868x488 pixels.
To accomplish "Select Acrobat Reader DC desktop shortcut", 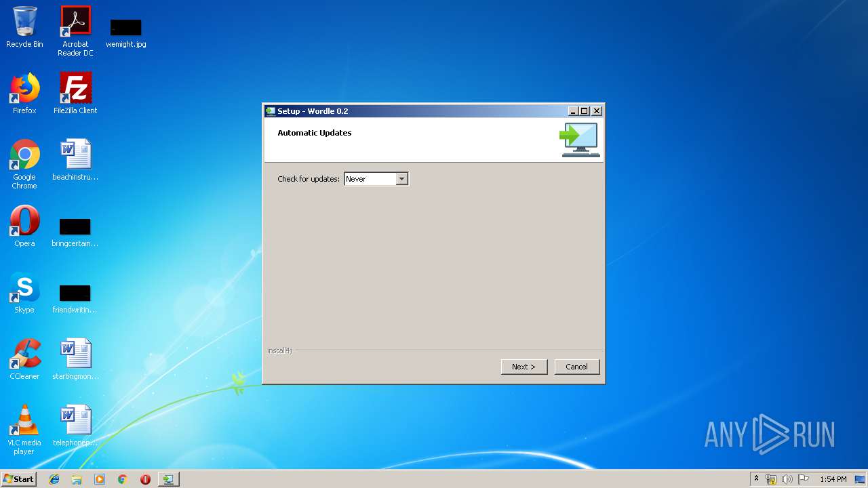I will click(75, 31).
